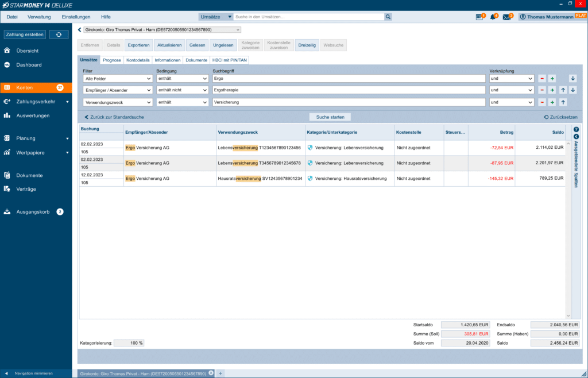This screenshot has height=378, width=588.
Task: Move the Ergo filter row down
Action: coord(572,78)
